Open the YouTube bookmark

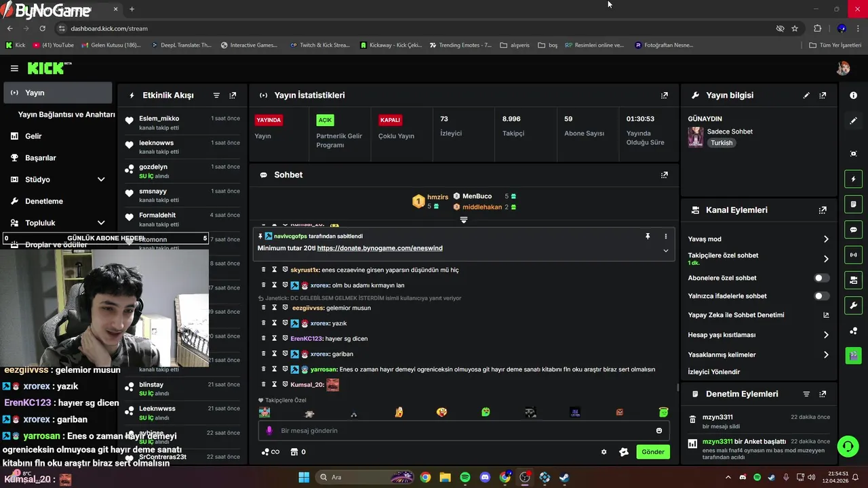click(x=53, y=45)
